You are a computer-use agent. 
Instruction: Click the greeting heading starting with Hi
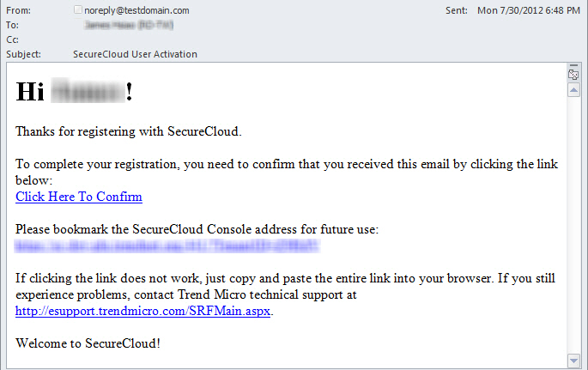click(x=74, y=92)
